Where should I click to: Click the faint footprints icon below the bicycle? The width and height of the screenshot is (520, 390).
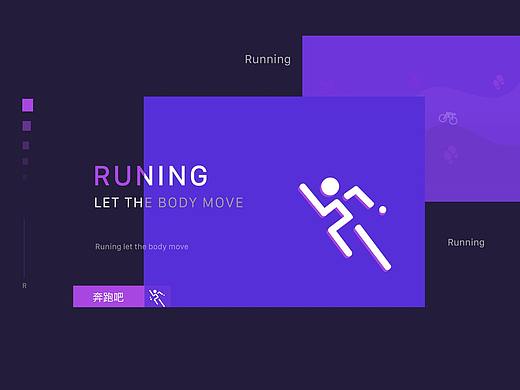[x=450, y=154]
